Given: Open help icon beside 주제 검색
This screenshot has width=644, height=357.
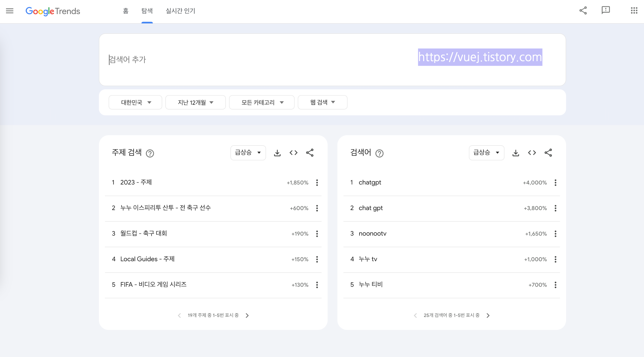Looking at the screenshot, I should (x=150, y=153).
